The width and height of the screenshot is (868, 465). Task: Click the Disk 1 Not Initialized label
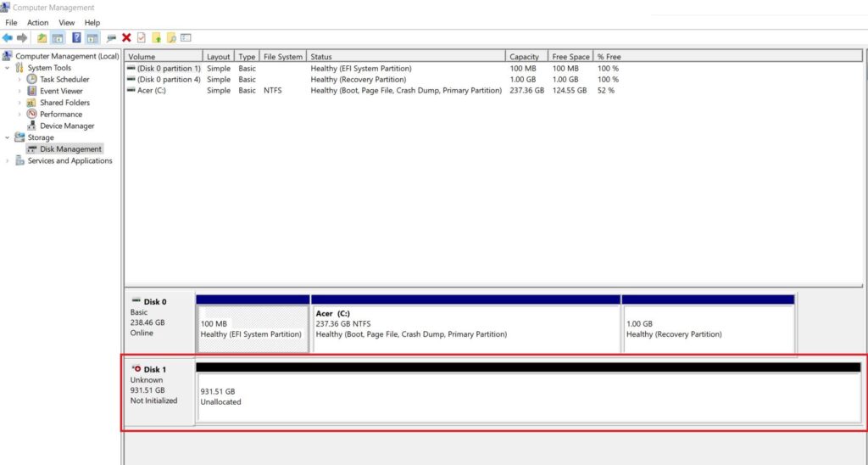click(x=159, y=390)
